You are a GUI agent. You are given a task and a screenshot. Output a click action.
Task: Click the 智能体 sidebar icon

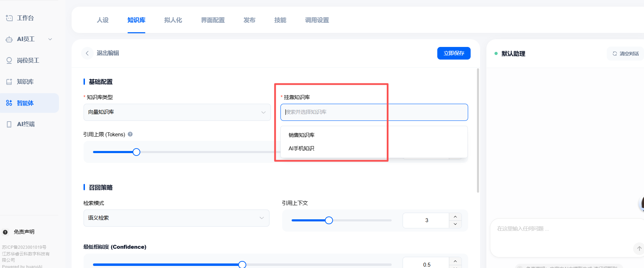coord(9,103)
